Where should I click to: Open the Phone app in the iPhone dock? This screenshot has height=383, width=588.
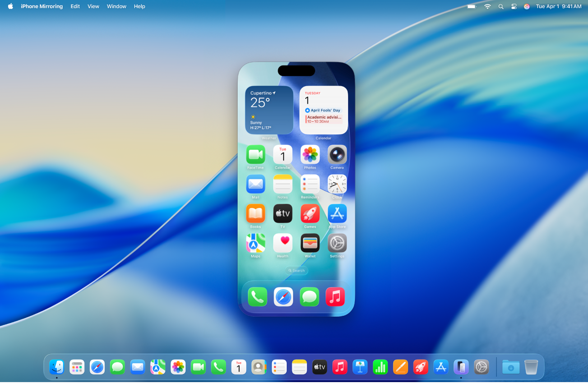click(257, 296)
